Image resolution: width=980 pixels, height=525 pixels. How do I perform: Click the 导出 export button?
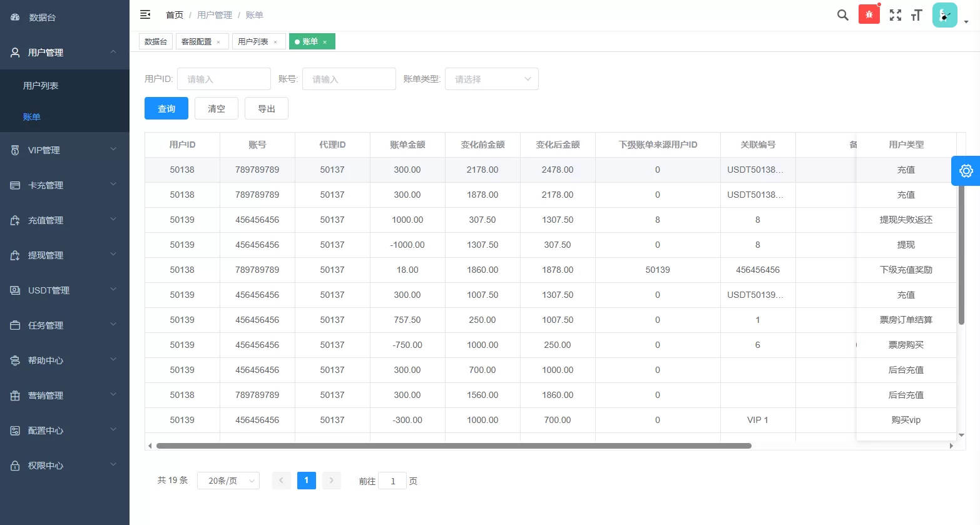[266, 108]
